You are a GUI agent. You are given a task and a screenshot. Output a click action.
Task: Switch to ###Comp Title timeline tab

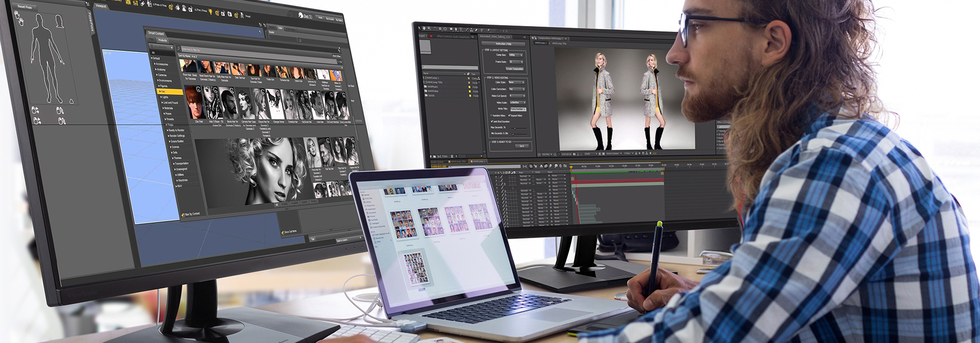pyautogui.click(x=458, y=161)
